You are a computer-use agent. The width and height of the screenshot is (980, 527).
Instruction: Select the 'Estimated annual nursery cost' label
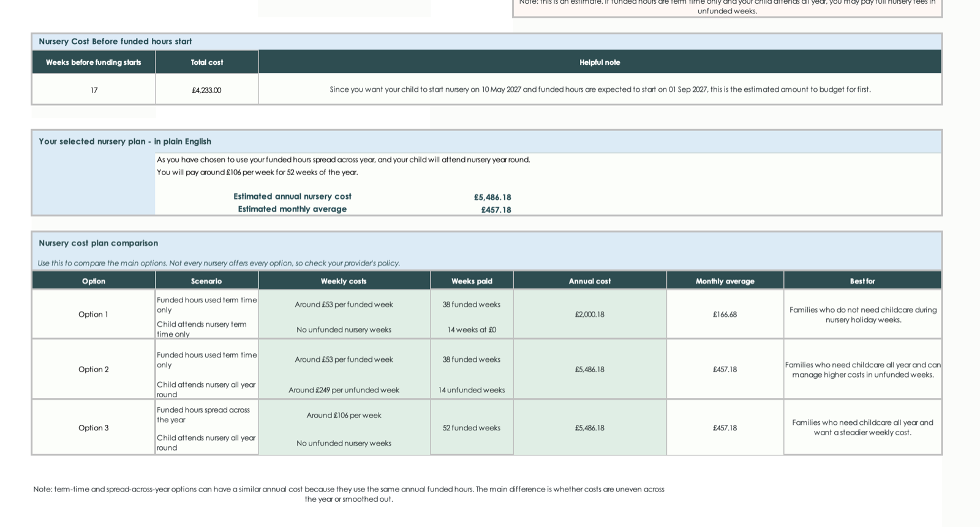tap(292, 196)
